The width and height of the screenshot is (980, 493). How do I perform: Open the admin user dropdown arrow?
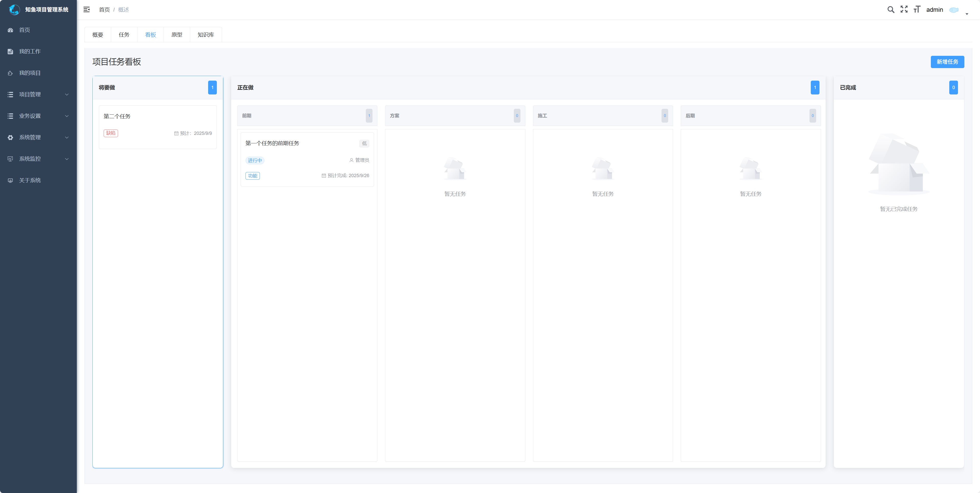point(967,14)
